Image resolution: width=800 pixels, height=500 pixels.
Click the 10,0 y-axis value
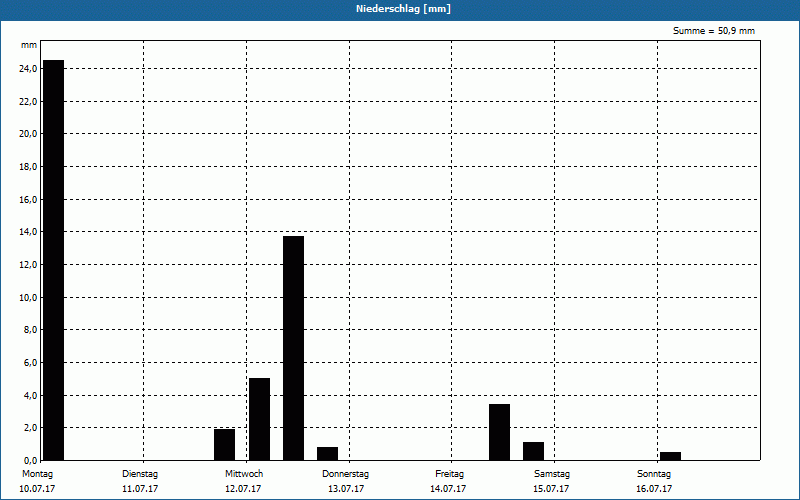point(28,297)
